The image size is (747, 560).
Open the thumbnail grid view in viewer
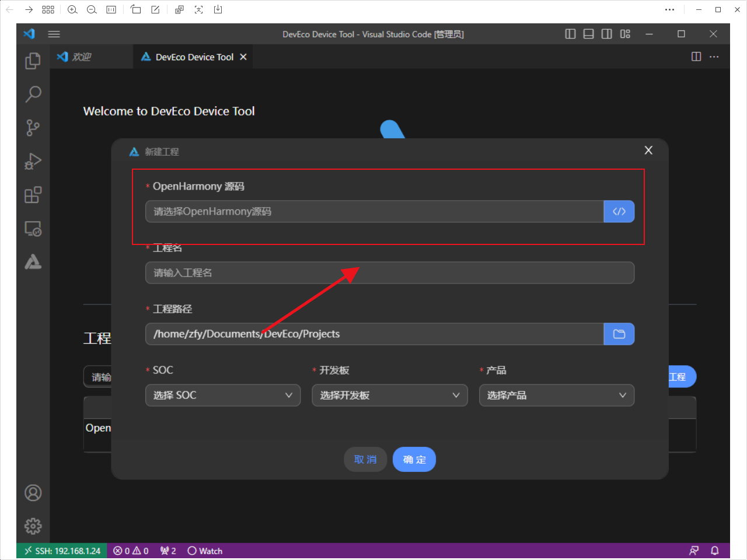[48, 9]
